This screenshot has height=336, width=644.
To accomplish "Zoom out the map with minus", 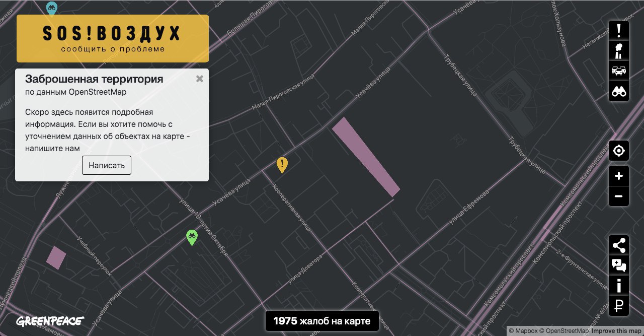I will click(619, 196).
